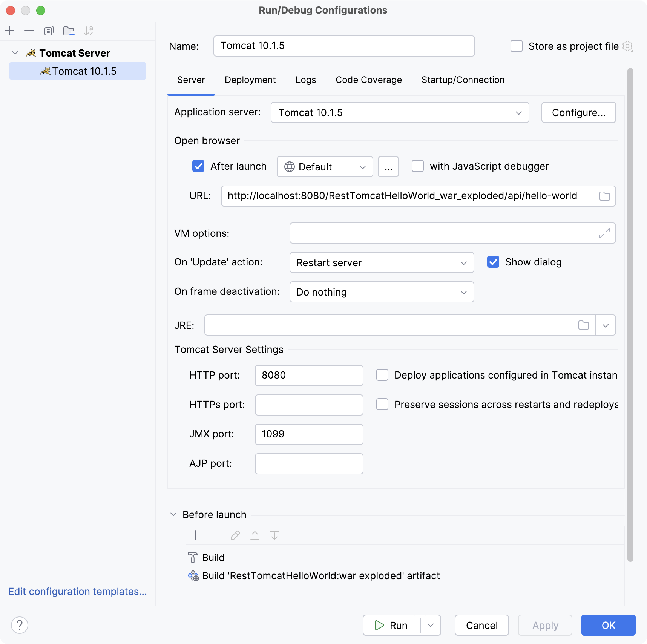
Task: Open the pencil edit icon under Before launch
Action: 235,535
